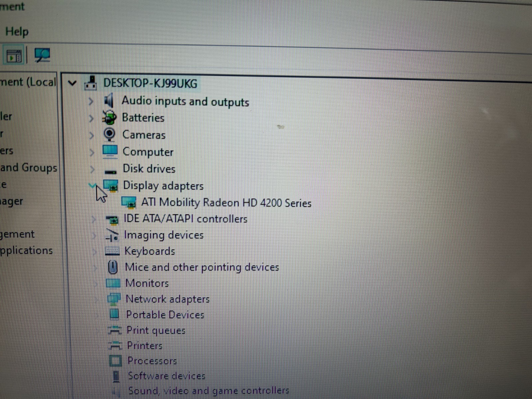
Task: Select the Processors label
Action: click(x=152, y=361)
